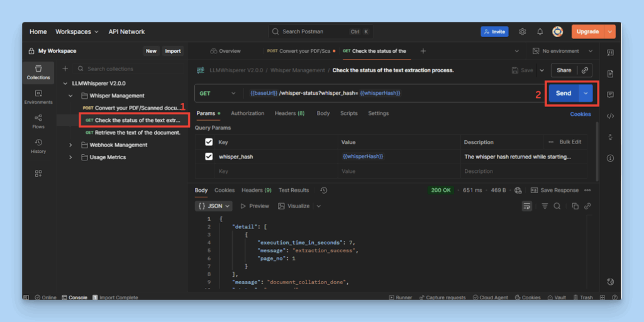644x322 pixels.
Task: Switch to the Authorization tab
Action: tap(247, 114)
